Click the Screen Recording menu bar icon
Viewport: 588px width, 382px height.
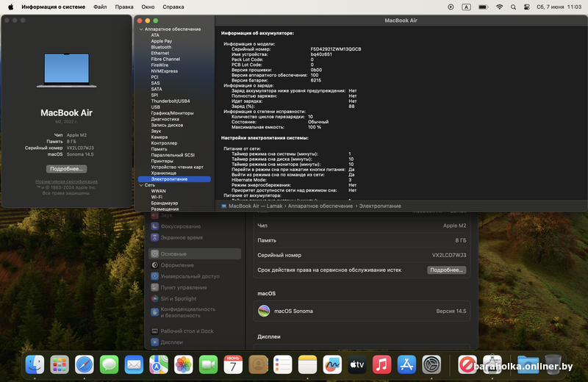(x=451, y=7)
